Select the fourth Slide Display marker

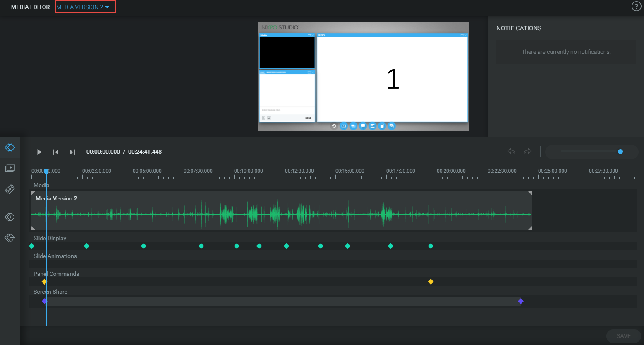click(201, 246)
